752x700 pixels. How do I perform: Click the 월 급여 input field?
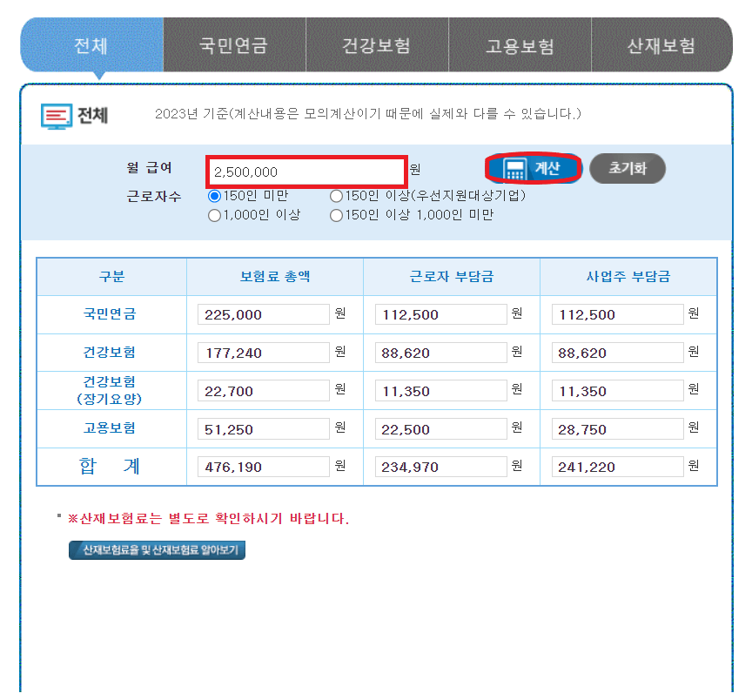click(x=307, y=172)
